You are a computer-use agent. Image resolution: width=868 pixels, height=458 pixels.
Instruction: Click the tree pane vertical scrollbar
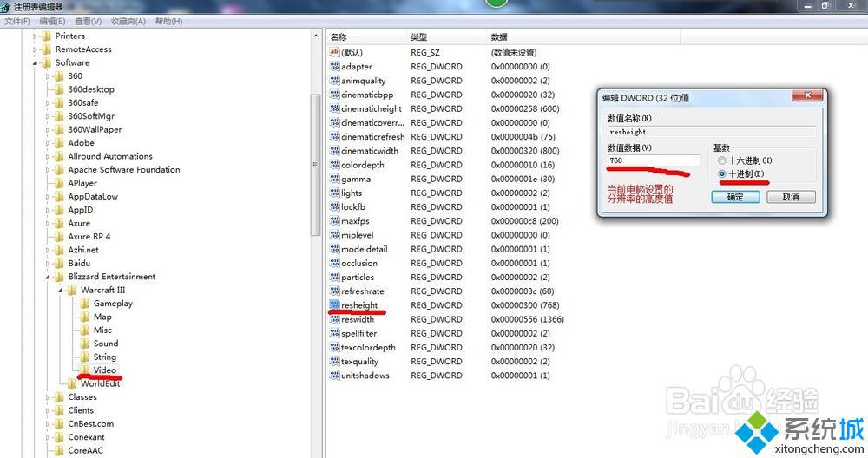pos(315,217)
